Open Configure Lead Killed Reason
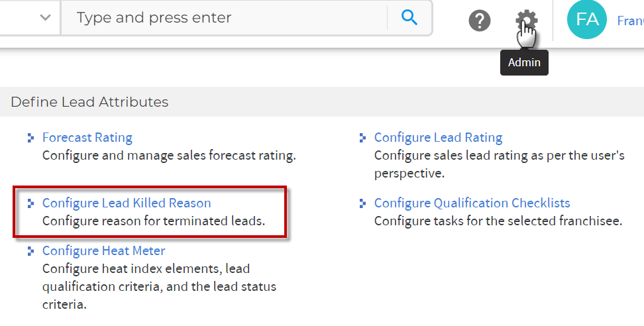 point(127,203)
